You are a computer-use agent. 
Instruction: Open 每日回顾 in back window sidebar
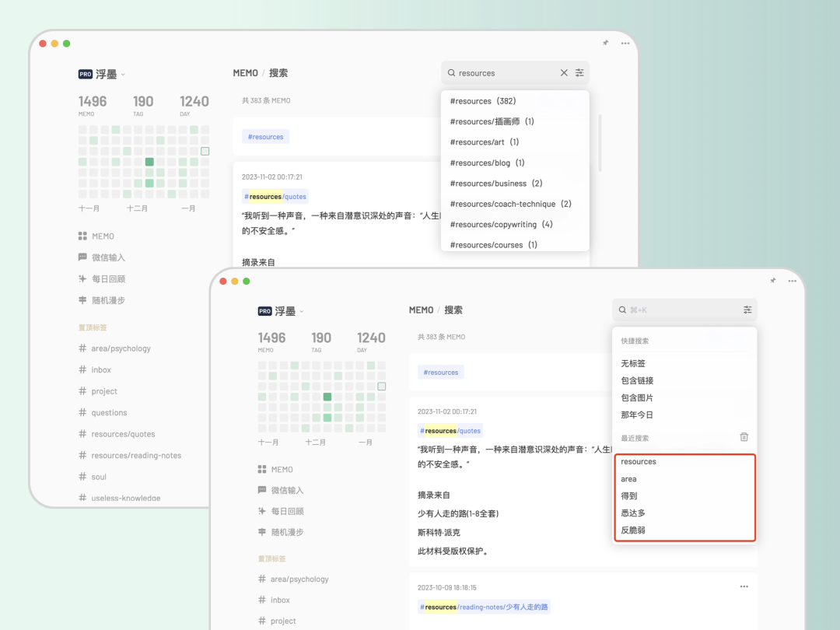coord(102,279)
